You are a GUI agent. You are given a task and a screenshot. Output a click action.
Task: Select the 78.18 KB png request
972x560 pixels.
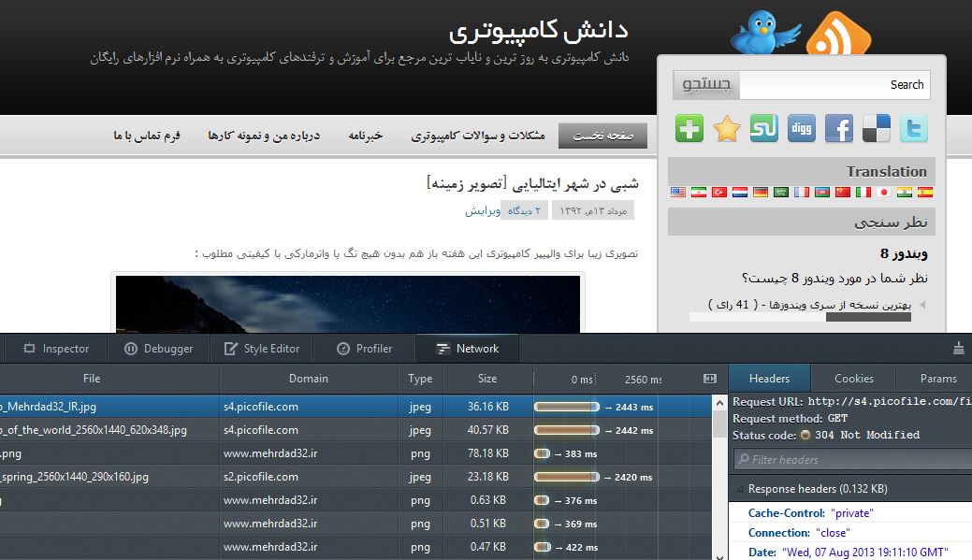pyautogui.click(x=355, y=453)
